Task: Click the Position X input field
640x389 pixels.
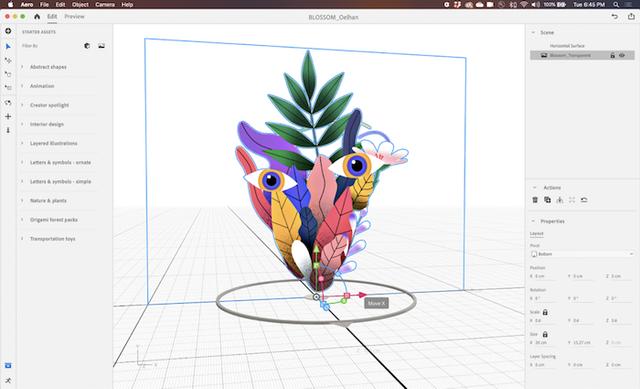Action: pos(543,276)
